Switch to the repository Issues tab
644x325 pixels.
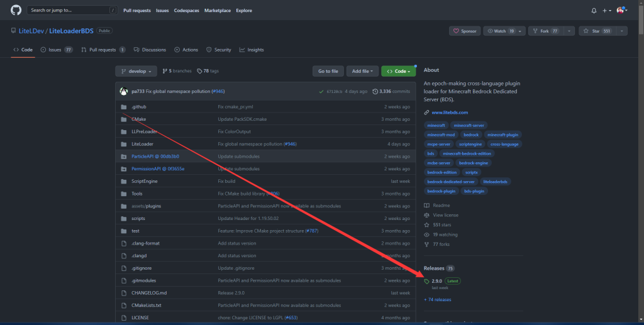57,50
